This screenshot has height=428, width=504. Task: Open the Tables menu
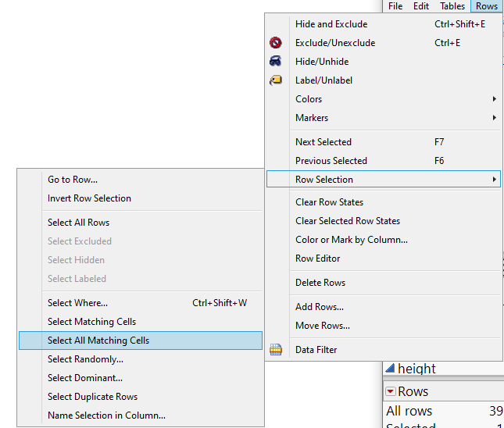point(452,5)
